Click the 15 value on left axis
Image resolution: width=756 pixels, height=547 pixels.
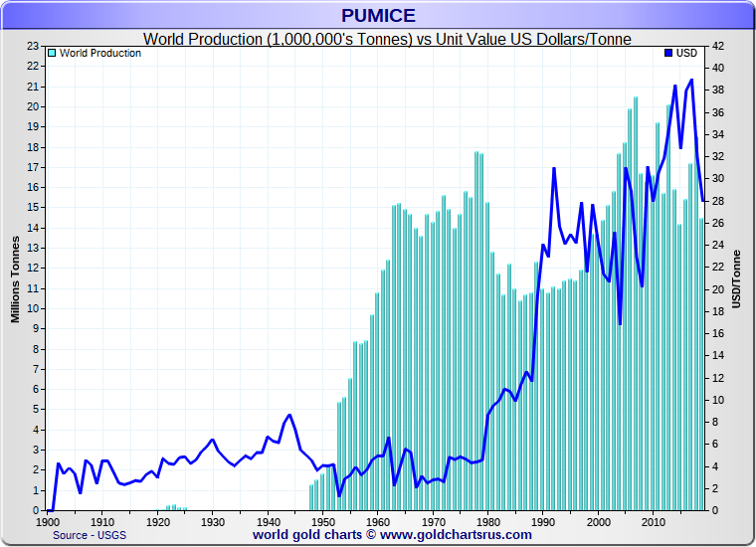click(32, 208)
